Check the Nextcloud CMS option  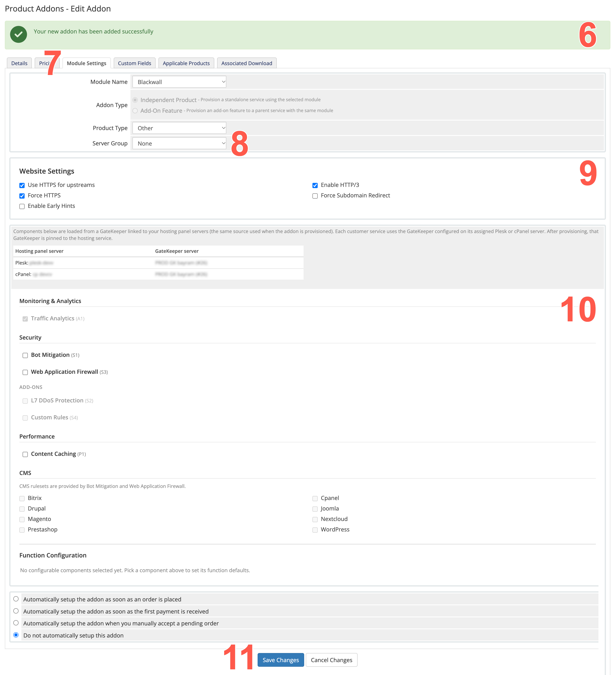point(315,519)
